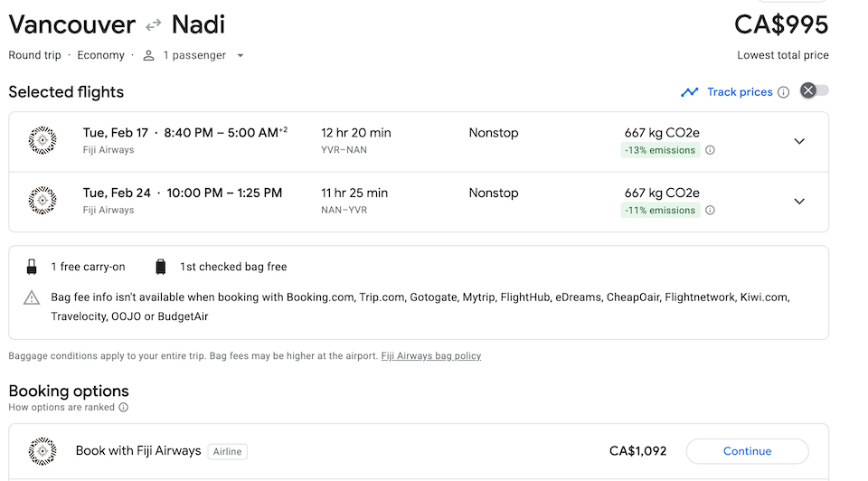Click the info icon beside -11% emissions
Viewport: 868px width, 481px height.
coord(710,211)
